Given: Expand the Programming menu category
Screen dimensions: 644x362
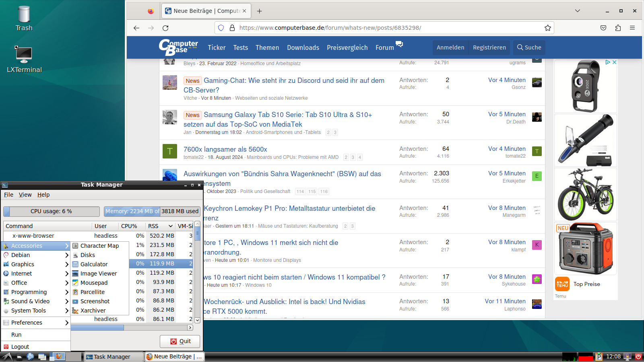Looking at the screenshot, I should (x=36, y=292).
